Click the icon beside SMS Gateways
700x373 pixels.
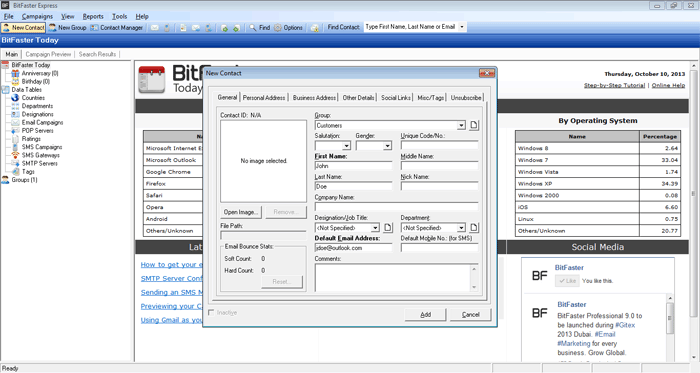(16, 155)
